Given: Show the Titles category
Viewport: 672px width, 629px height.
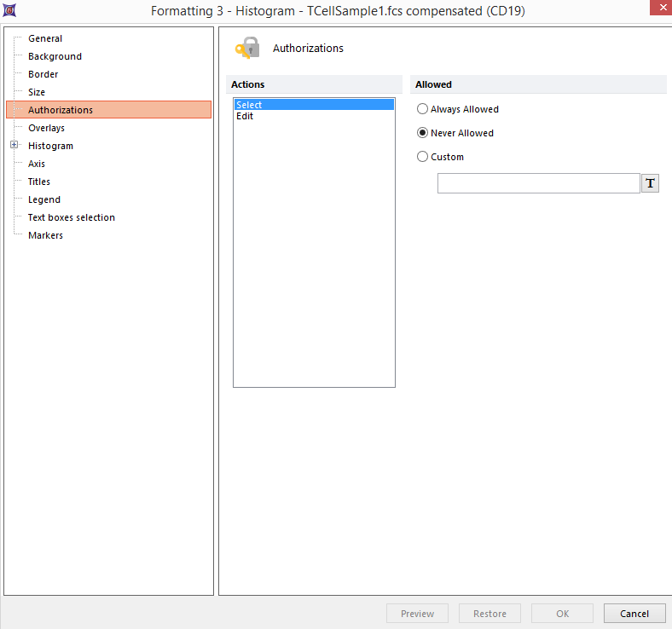Looking at the screenshot, I should (39, 182).
